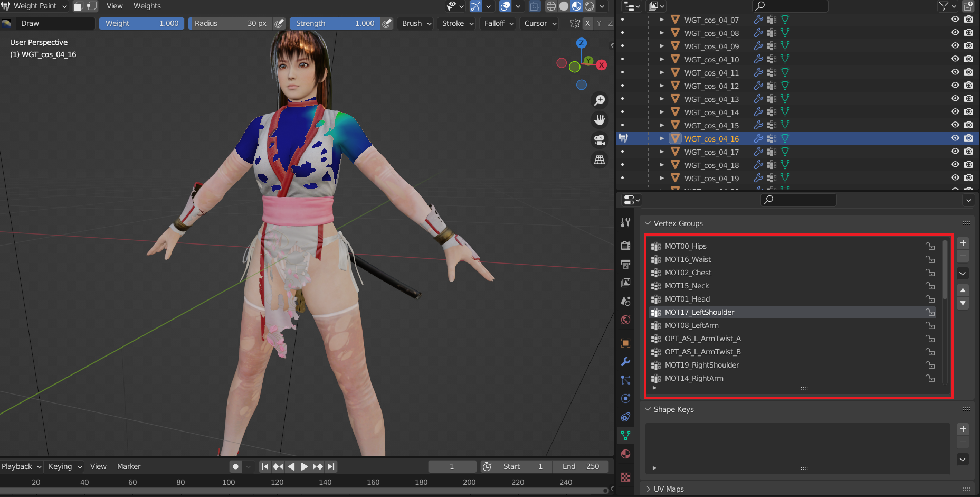Open the Material properties tab
This screenshot has height=497, width=980.
pyautogui.click(x=625, y=454)
